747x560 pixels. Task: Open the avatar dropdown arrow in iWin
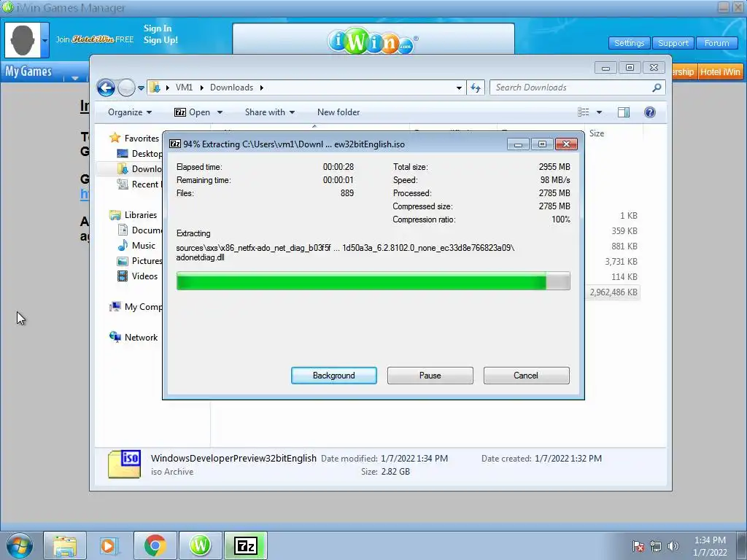pos(44,41)
